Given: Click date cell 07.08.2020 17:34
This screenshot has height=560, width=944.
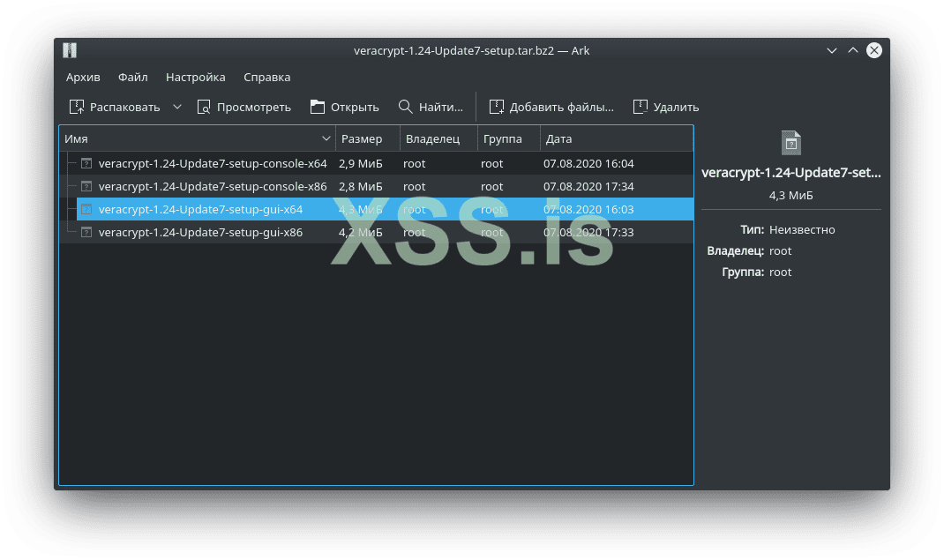Looking at the screenshot, I should click(x=588, y=186).
